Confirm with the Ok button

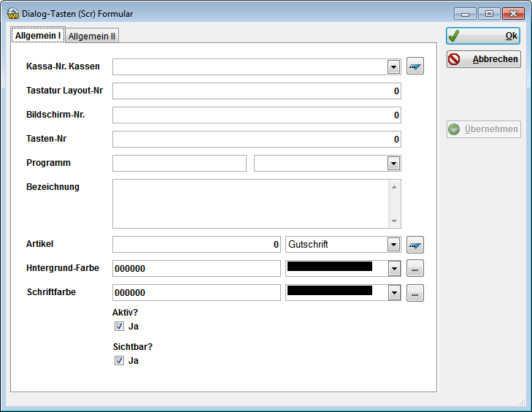(483, 36)
